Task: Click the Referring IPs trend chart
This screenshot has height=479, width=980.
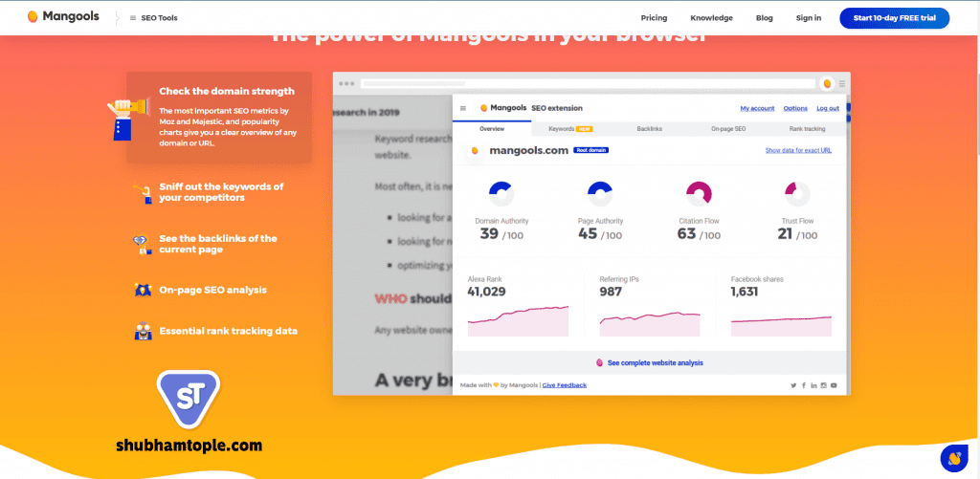Action: tap(650, 323)
